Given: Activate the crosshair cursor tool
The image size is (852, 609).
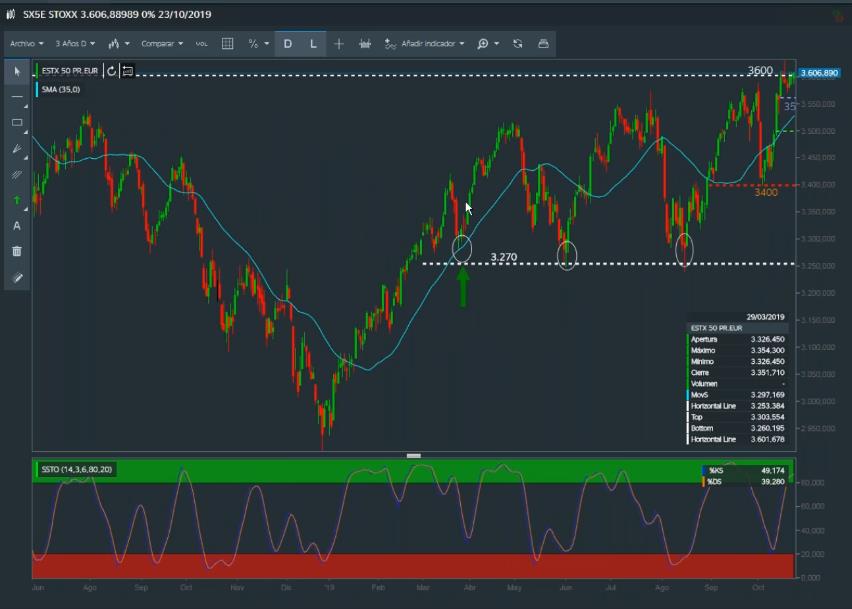Looking at the screenshot, I should [339, 44].
